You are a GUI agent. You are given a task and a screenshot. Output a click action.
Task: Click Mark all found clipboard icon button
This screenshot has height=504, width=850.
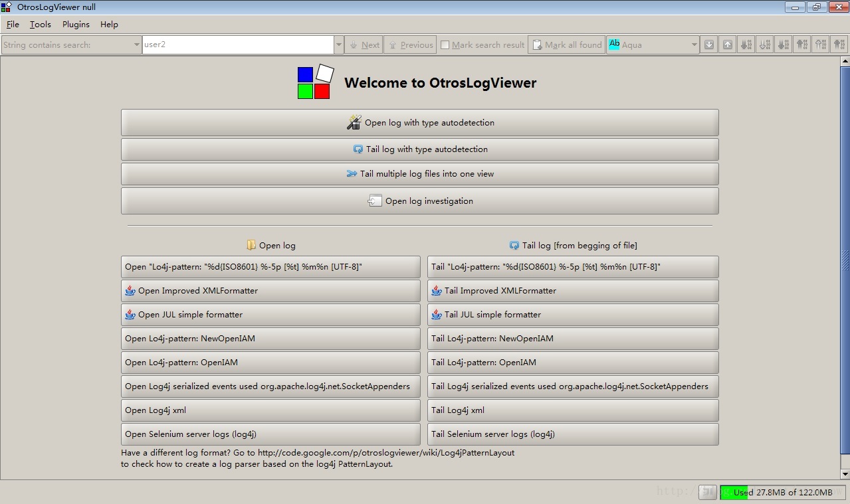click(x=566, y=45)
